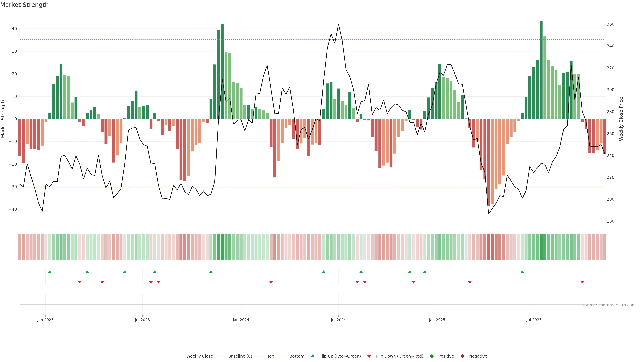
Task: Click red flip-down marker after Jan 2024
Action: coord(271,282)
